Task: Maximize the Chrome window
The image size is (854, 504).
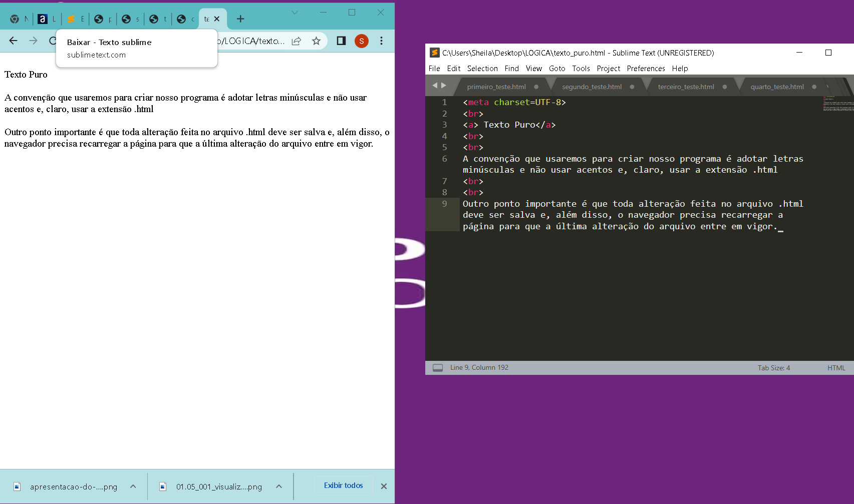Action: 352,13
